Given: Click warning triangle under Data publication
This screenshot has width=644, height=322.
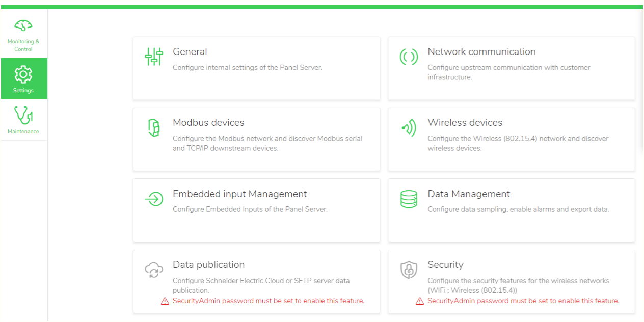Looking at the screenshot, I should 165,301.
